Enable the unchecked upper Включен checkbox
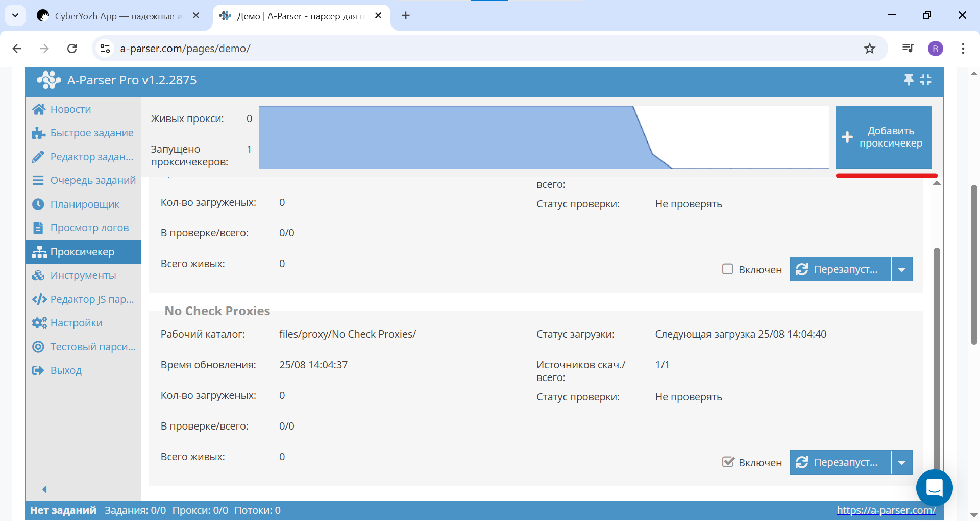 (x=727, y=269)
